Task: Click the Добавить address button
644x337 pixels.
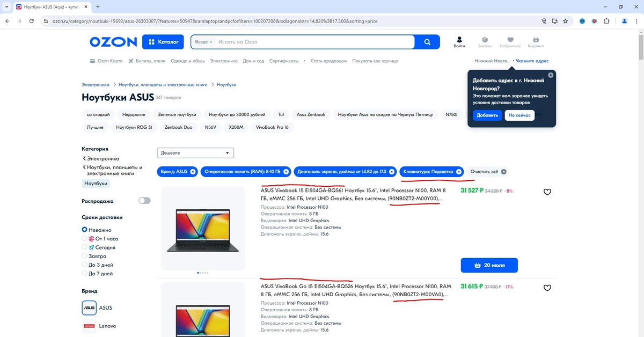Action: click(x=486, y=115)
